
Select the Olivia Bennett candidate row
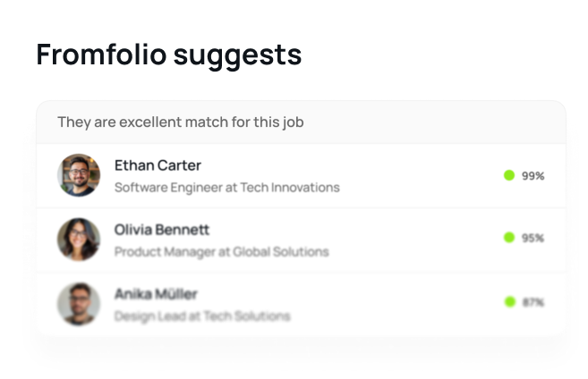tap(301, 240)
